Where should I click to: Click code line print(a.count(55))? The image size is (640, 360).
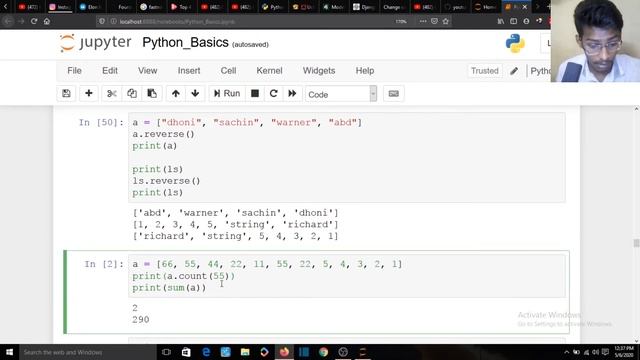point(184,276)
